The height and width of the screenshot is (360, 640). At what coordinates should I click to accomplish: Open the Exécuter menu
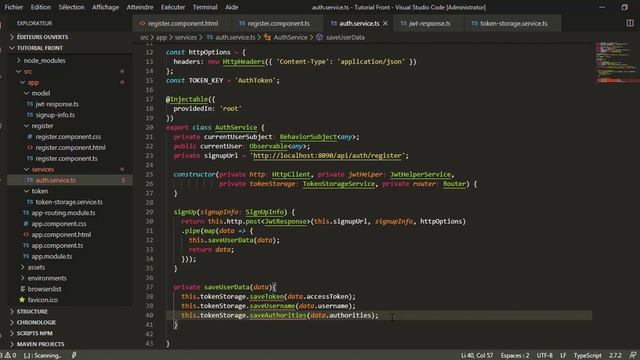tap(173, 7)
